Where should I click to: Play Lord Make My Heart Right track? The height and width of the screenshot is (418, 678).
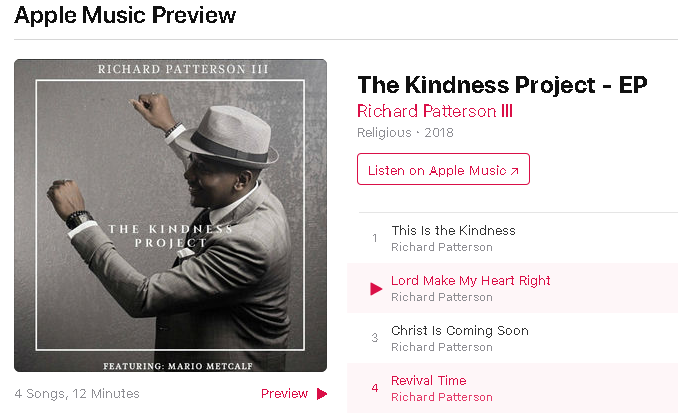(x=376, y=289)
